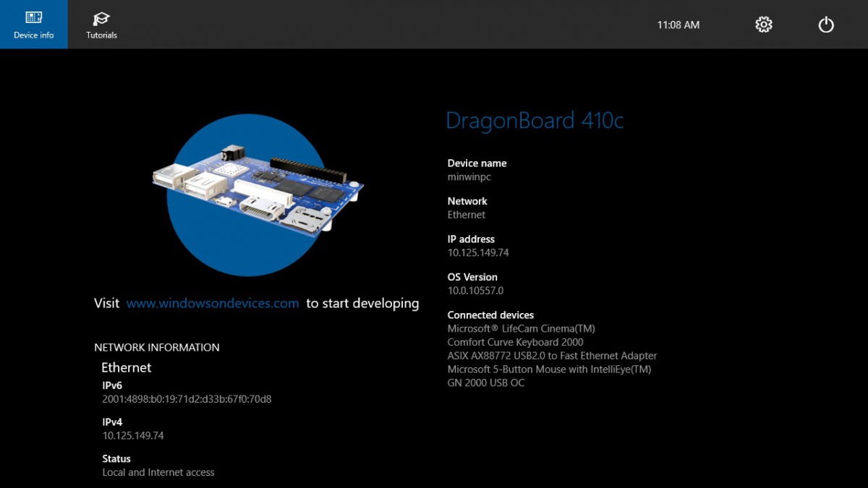Click the DragonBoard 410c title
The width and height of the screenshot is (868, 488).
pos(536,120)
